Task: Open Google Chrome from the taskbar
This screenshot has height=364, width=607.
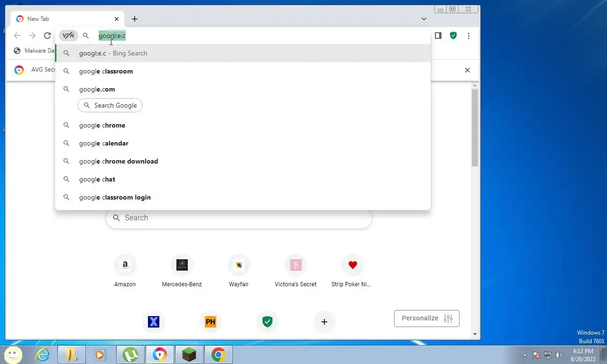Action: tap(219, 355)
